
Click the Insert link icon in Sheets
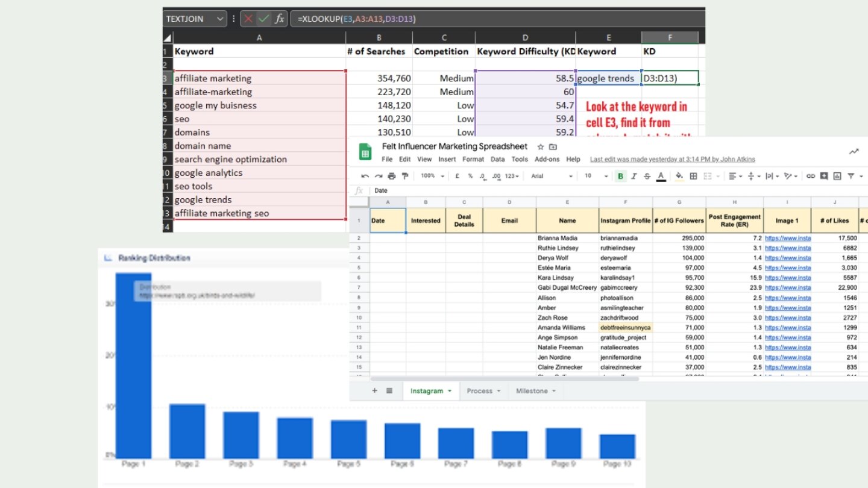tap(811, 176)
